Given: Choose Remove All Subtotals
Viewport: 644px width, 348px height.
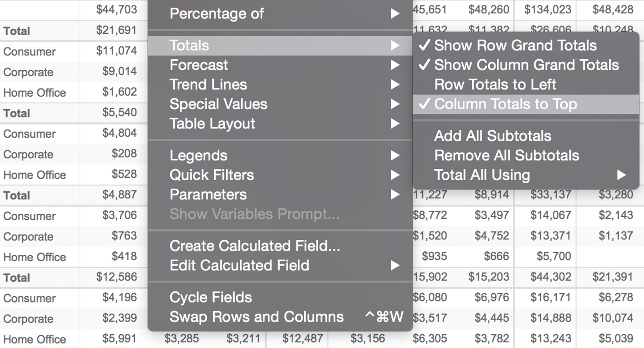Looking at the screenshot, I should click(x=526, y=156).
